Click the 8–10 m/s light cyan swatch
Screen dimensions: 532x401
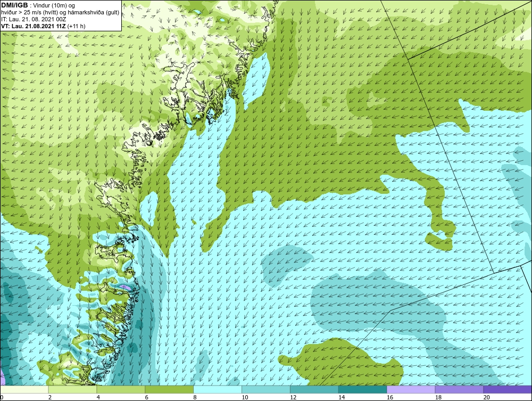pyautogui.click(x=218, y=389)
